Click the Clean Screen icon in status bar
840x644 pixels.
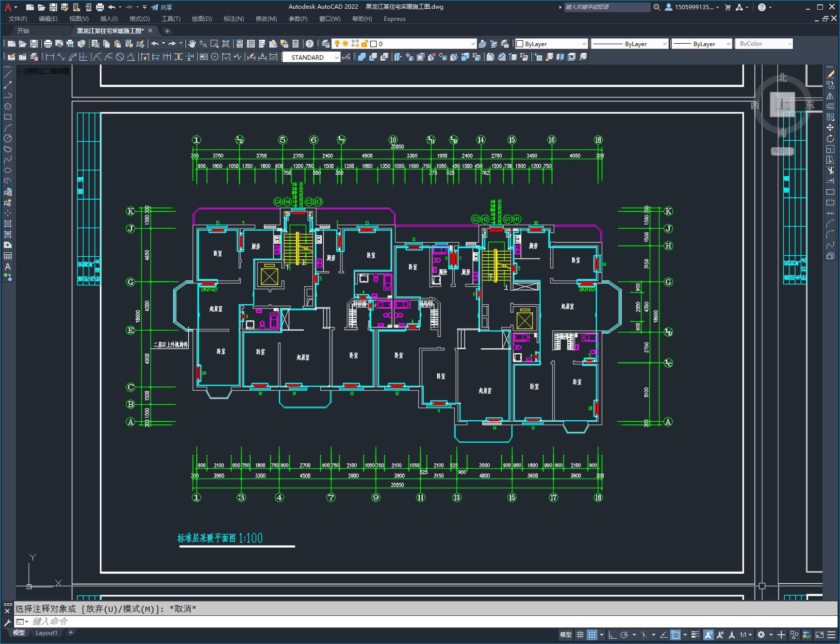click(819, 634)
